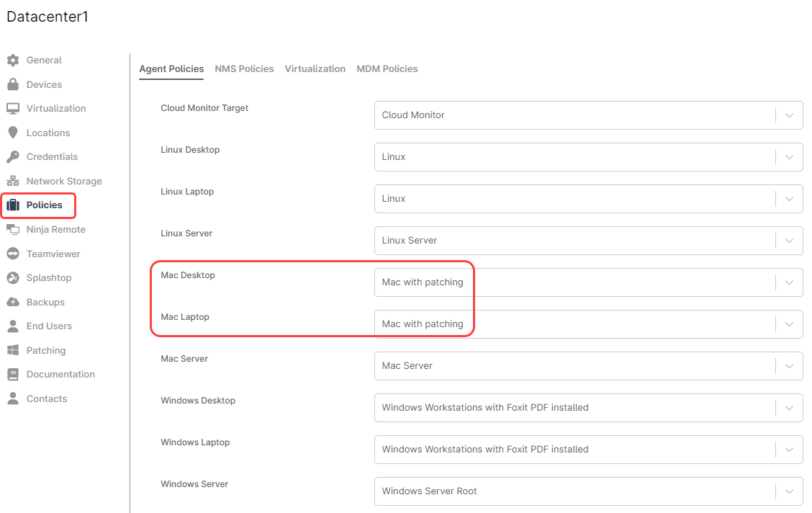Click the Patching Windows logo icon
The height and width of the screenshot is (513, 812).
[13, 350]
